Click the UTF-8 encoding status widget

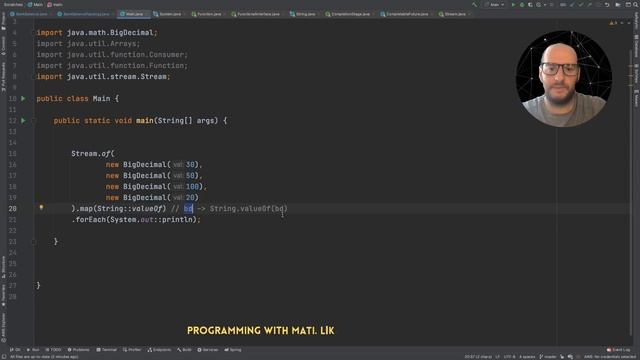509,357
